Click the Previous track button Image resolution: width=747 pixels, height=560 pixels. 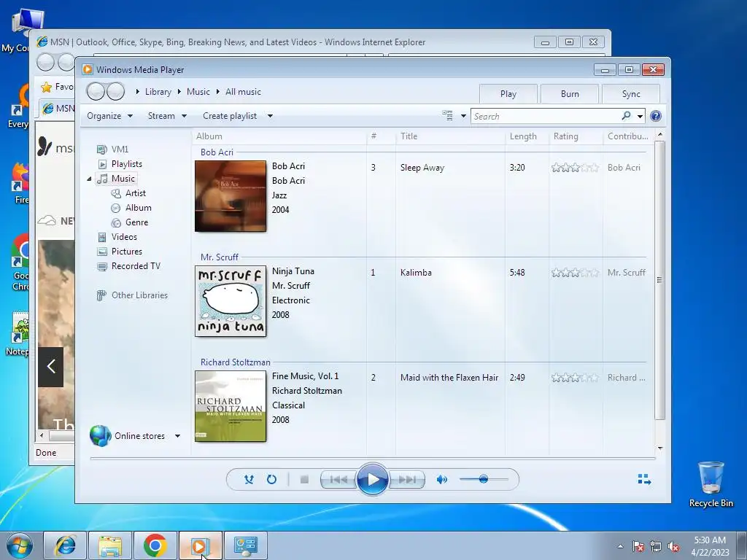[x=338, y=480]
